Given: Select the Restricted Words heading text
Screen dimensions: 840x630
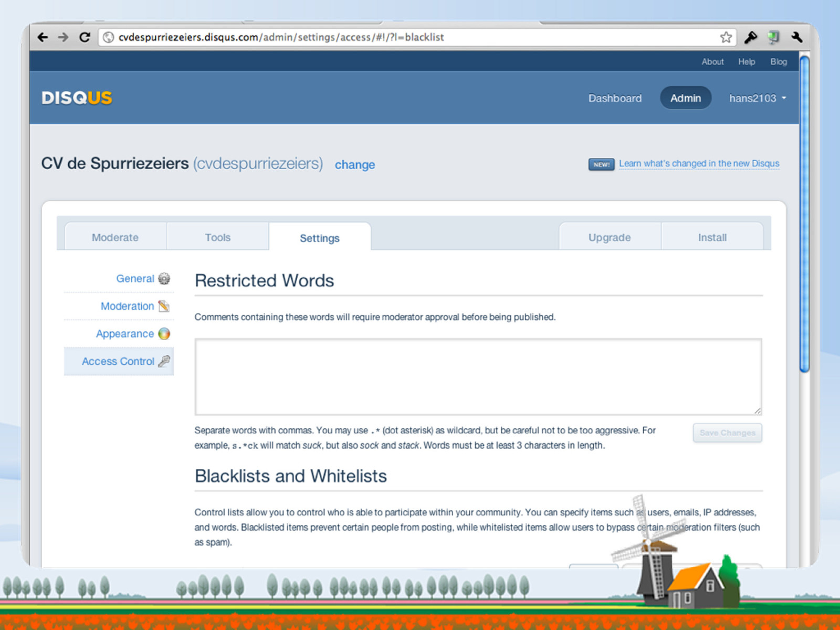Looking at the screenshot, I should click(265, 280).
